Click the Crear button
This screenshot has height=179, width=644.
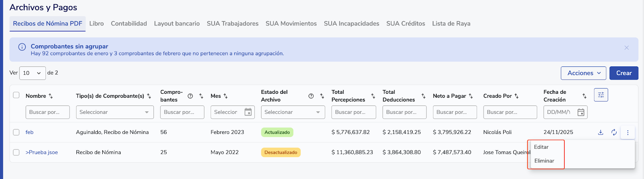pyautogui.click(x=623, y=73)
